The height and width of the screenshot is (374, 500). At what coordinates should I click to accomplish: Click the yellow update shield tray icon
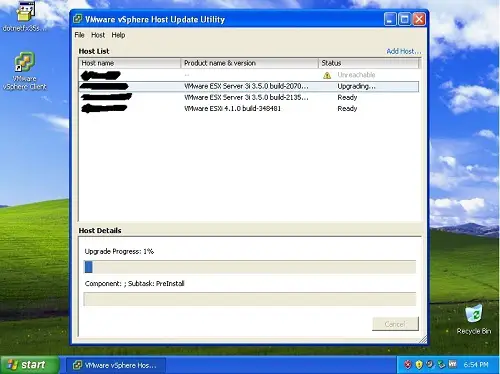[419, 364]
